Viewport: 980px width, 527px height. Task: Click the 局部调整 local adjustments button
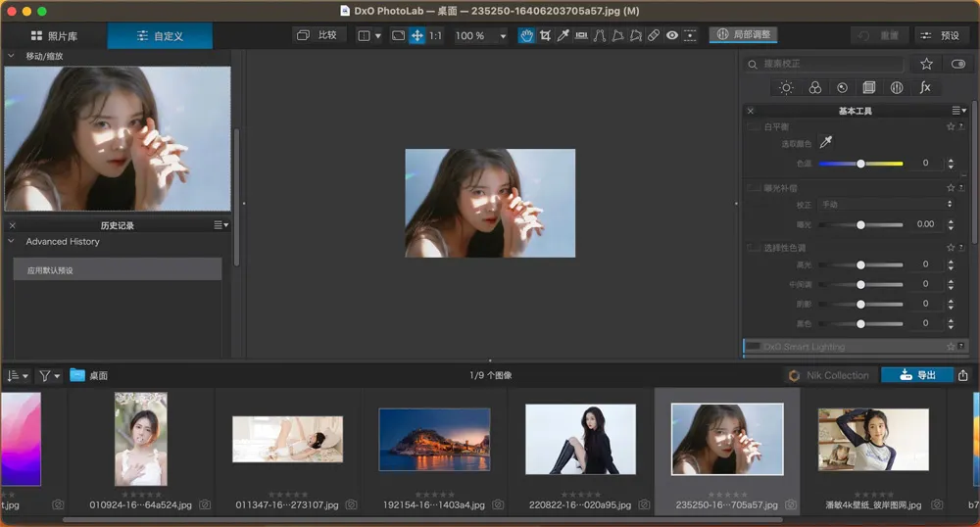[744, 34]
